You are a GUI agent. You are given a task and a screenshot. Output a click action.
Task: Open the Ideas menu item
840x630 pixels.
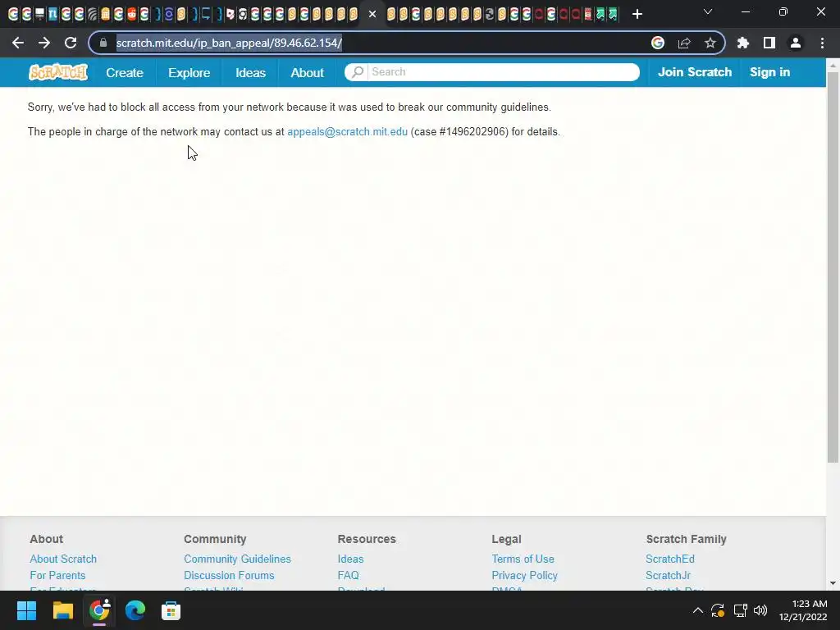(x=251, y=72)
